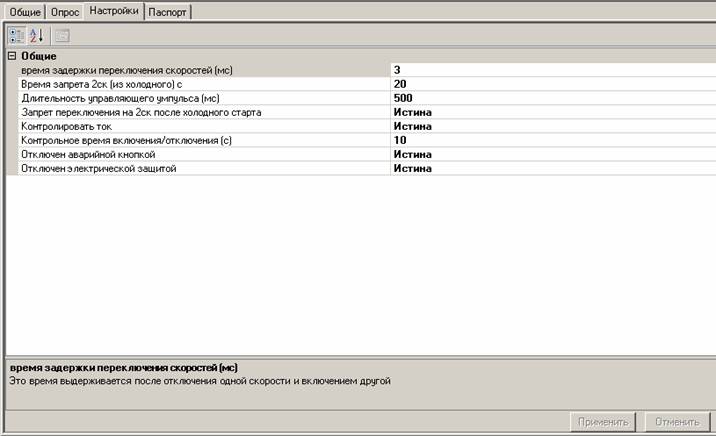Edit value 20 of Время запрета 2ск
This screenshot has height=436, width=716.
click(x=553, y=84)
